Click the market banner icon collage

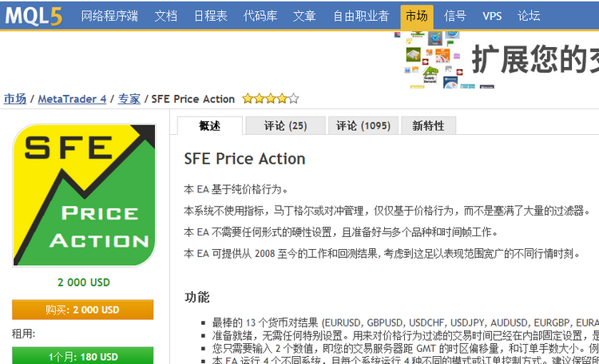click(430, 60)
